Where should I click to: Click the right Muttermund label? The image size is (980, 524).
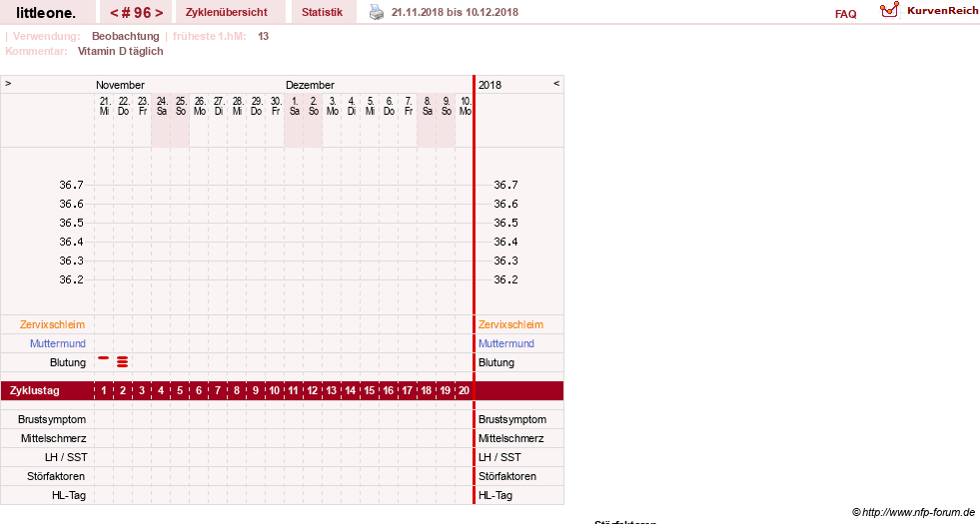[x=506, y=343]
